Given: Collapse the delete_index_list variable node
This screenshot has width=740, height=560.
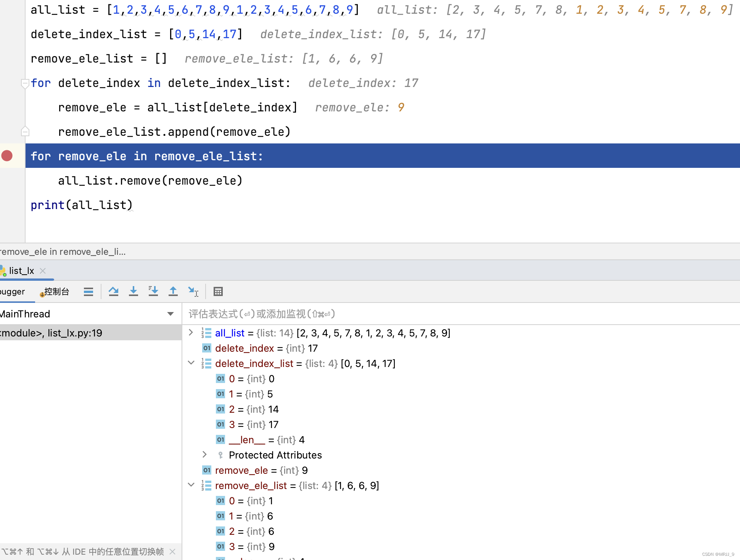Looking at the screenshot, I should 191,363.
